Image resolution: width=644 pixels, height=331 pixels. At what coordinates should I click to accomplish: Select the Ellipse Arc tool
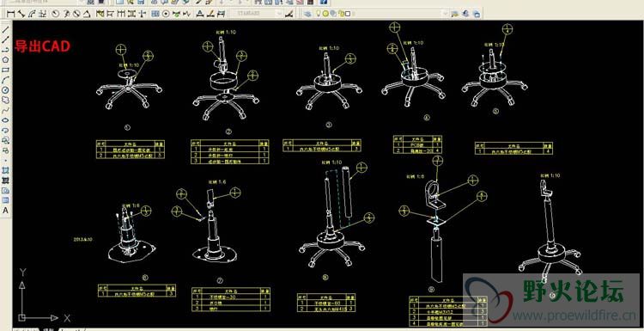[x=6, y=130]
